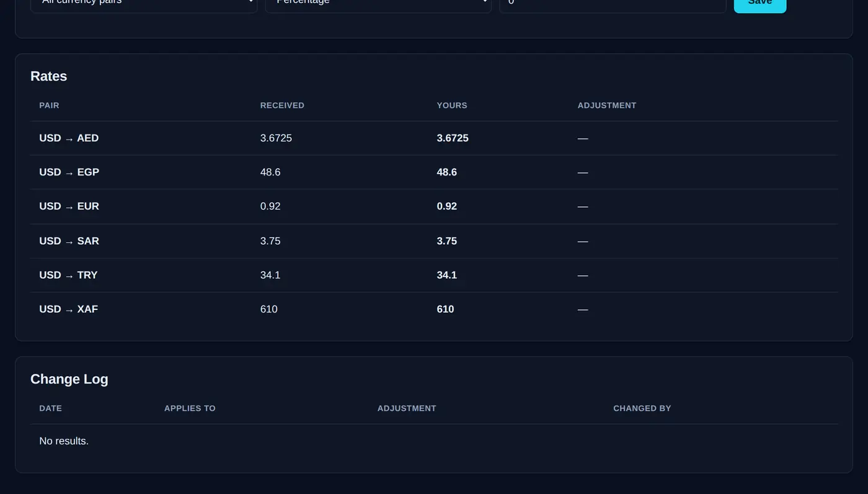The width and height of the screenshot is (868, 494).
Task: Click the CHANGED BY column header
Action: 642,408
